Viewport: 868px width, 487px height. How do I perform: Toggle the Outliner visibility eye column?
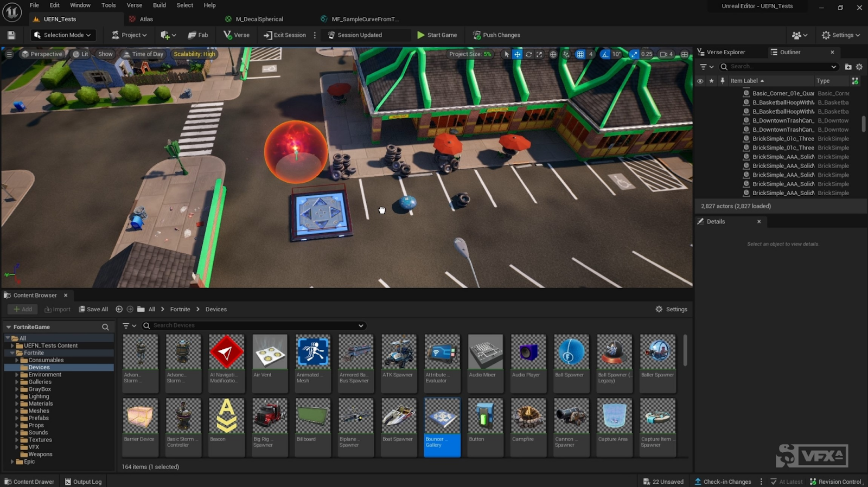click(x=700, y=81)
